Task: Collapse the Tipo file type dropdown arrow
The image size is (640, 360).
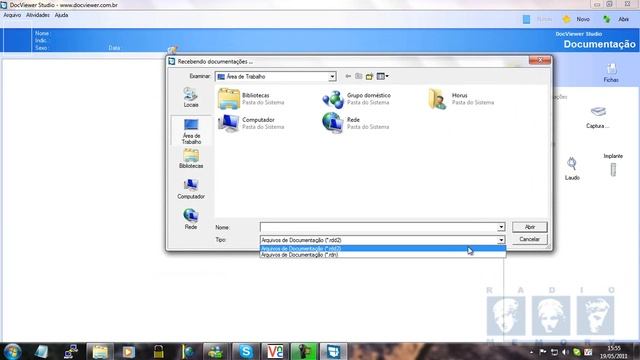Action: [x=501, y=240]
